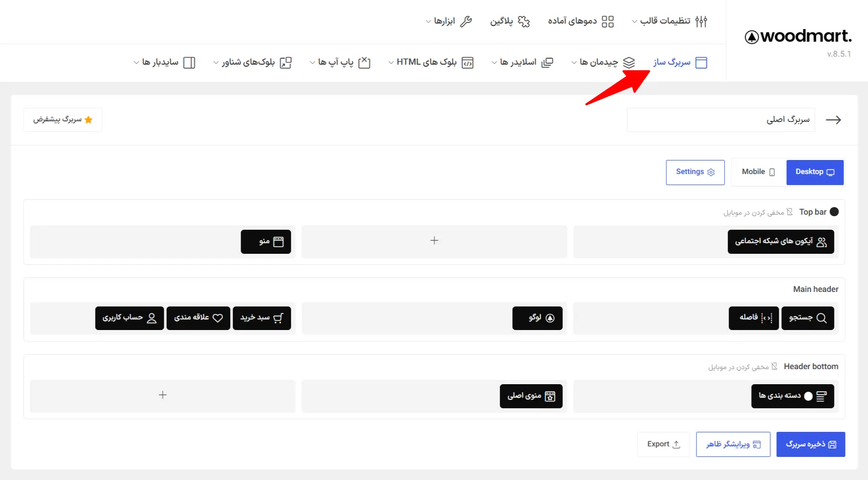Click the WoodMart logo

pyautogui.click(x=798, y=36)
